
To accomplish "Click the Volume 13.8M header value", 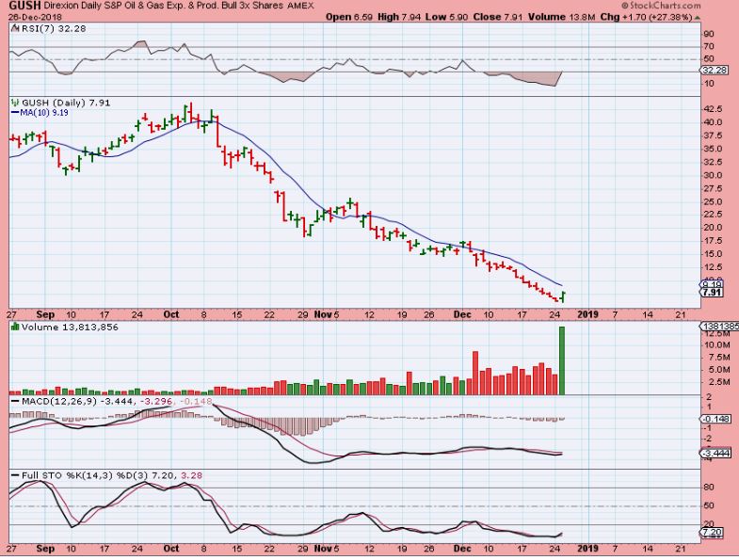I will click(x=562, y=17).
